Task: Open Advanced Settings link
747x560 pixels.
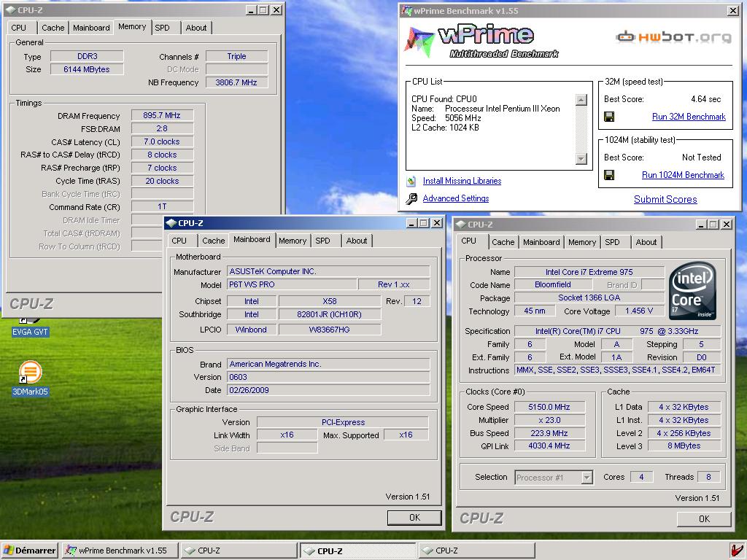Action: [x=456, y=198]
